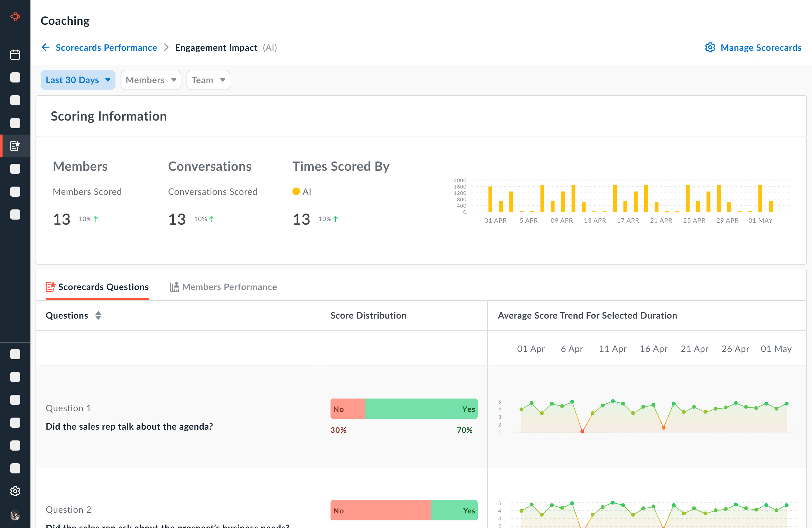Viewport: 812px width, 528px height.
Task: Click the gear icon beside Manage Scorecards
Action: coord(710,48)
